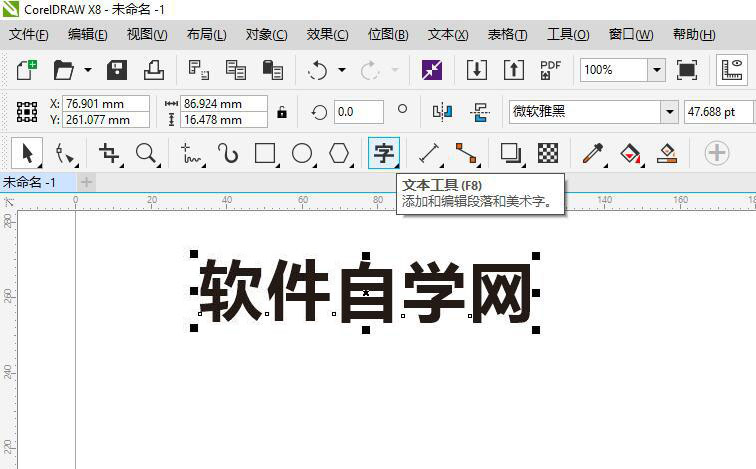Select the Transparency checkerboard tool
This screenshot has height=469, width=756.
coord(548,153)
